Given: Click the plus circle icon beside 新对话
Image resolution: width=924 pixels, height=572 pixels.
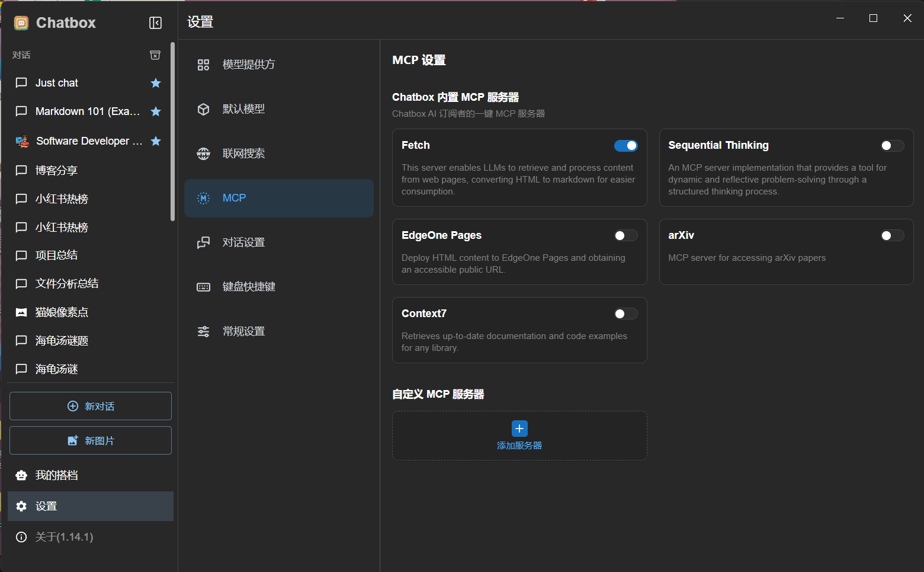Looking at the screenshot, I should [73, 406].
